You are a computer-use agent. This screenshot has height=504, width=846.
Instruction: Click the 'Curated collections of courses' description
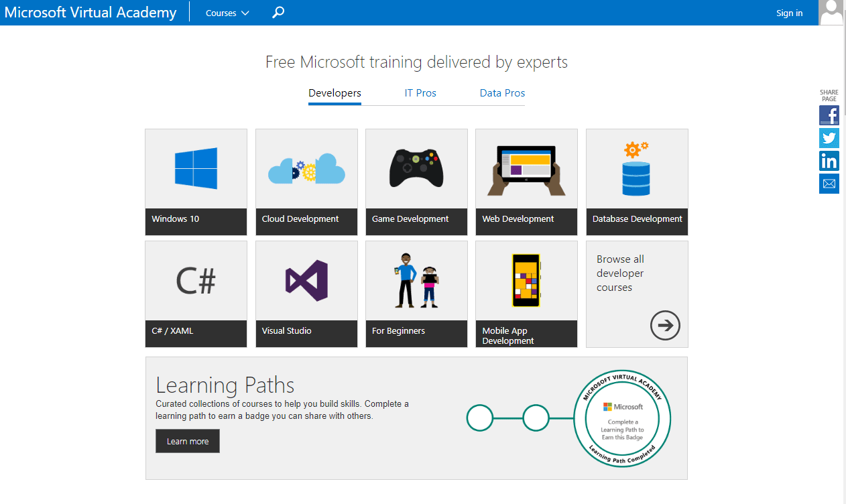[282, 410]
